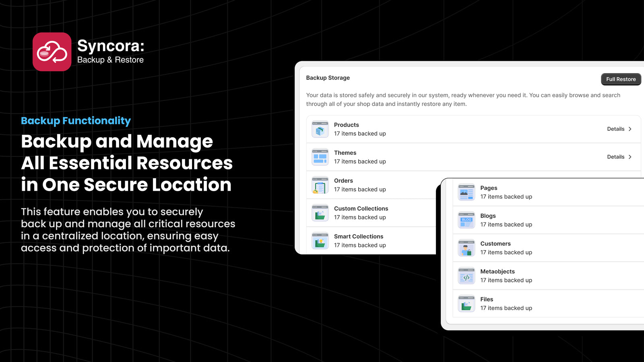Screen dimensions: 644x362
Task: Open Details for the Themes row
Action: (615, 157)
